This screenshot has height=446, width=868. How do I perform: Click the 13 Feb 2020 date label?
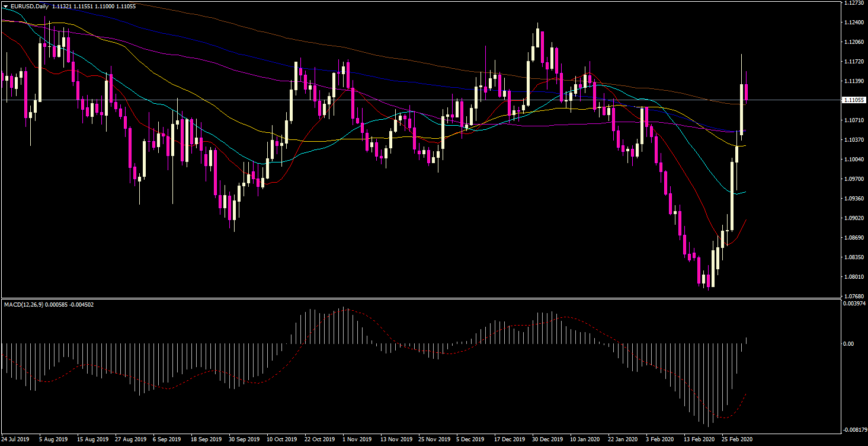[699, 440]
